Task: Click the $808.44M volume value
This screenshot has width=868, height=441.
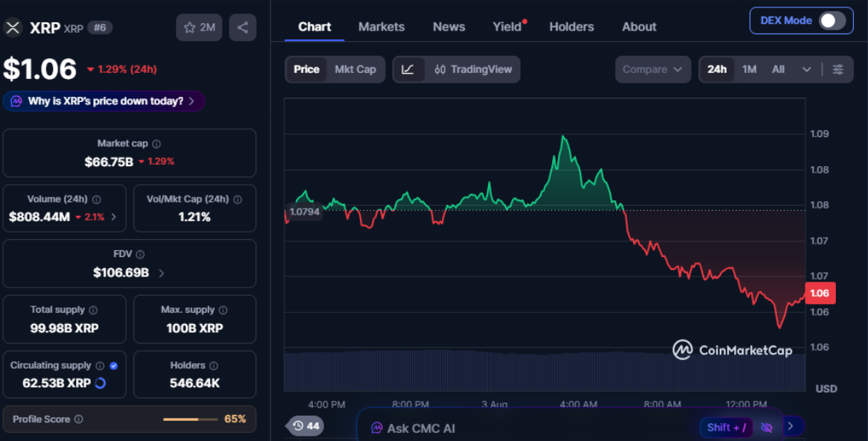Action: click(39, 217)
